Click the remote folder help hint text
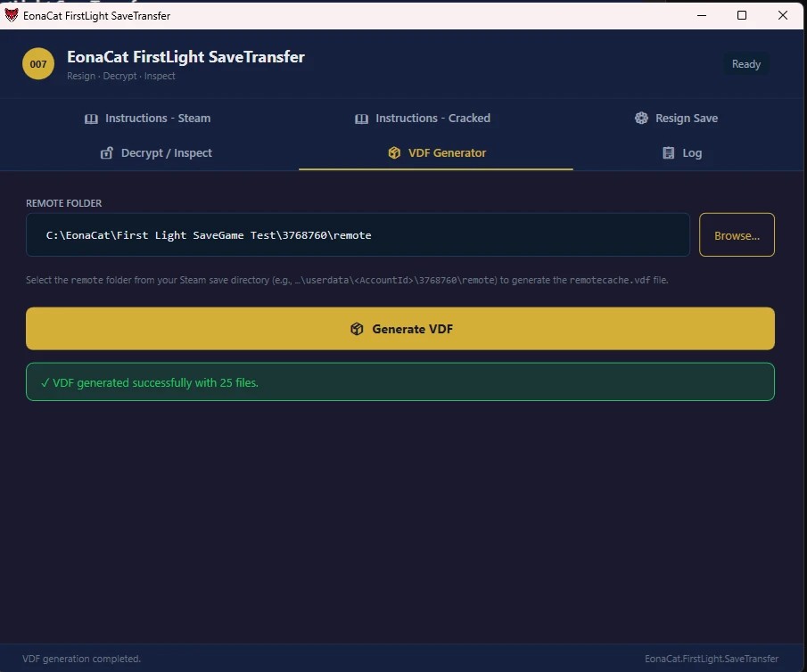The image size is (807, 672). 347,280
